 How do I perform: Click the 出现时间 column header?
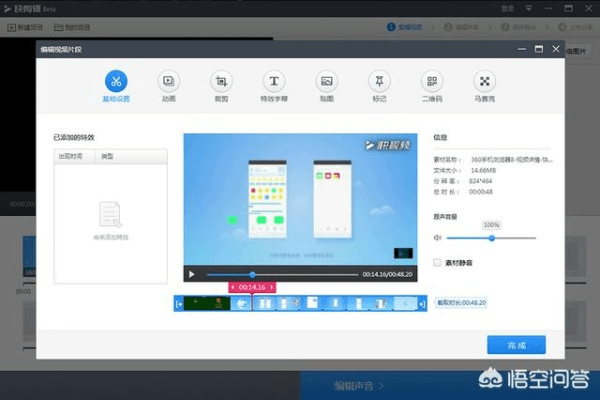click(x=75, y=157)
